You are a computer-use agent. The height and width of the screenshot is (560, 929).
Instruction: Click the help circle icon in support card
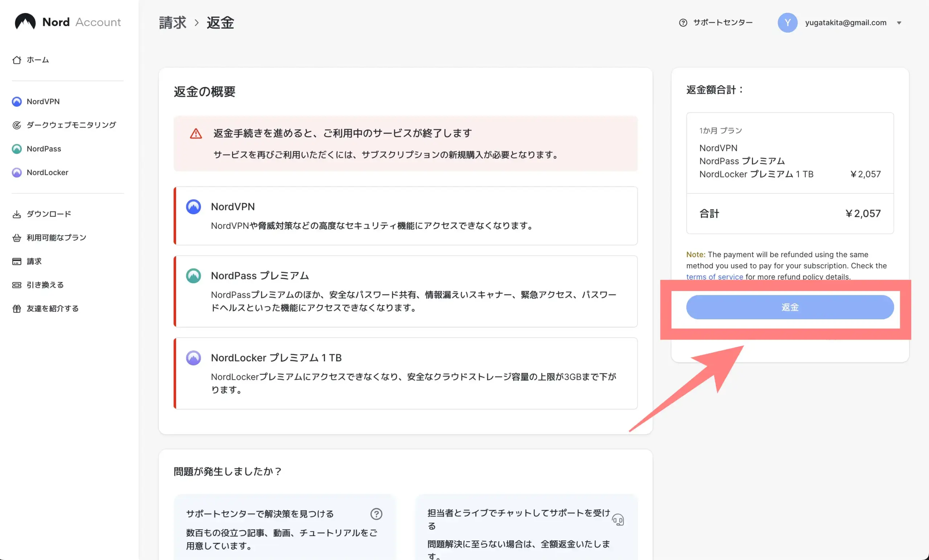tap(376, 514)
